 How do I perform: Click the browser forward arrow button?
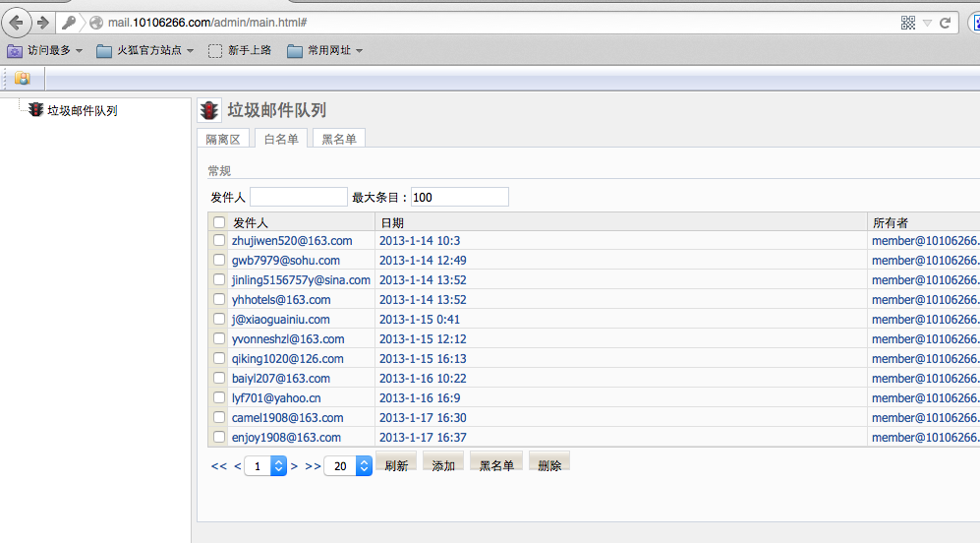pyautogui.click(x=42, y=24)
